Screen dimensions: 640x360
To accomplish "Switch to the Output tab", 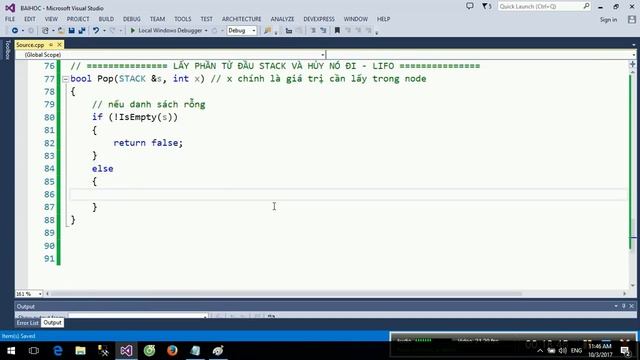I will (x=52, y=323).
